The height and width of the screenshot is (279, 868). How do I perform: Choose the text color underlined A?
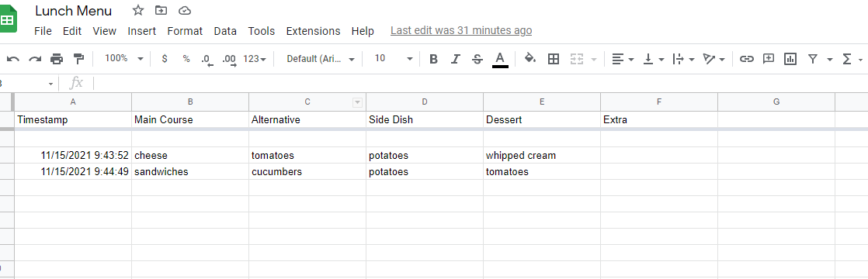(x=500, y=59)
